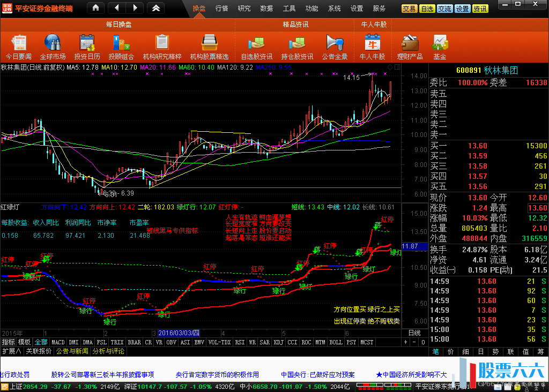Select RSI indicator tab
The height and width of the screenshot is (392, 549).
(240, 342)
